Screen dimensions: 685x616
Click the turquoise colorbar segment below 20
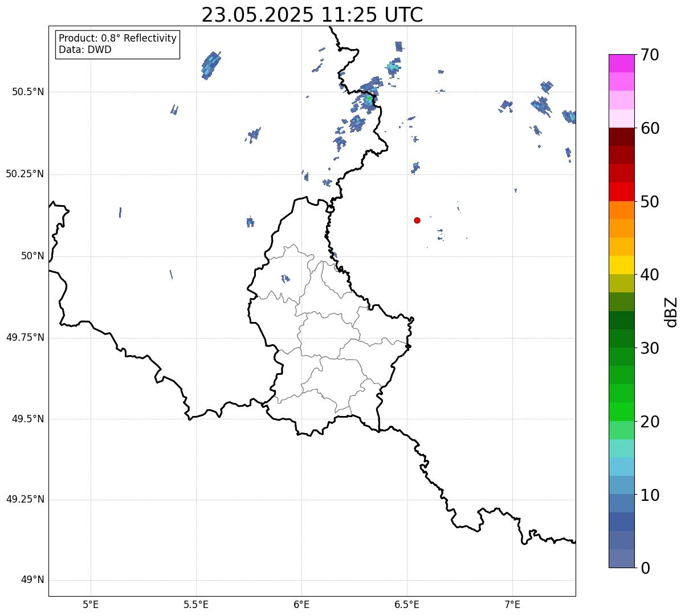pos(621,448)
